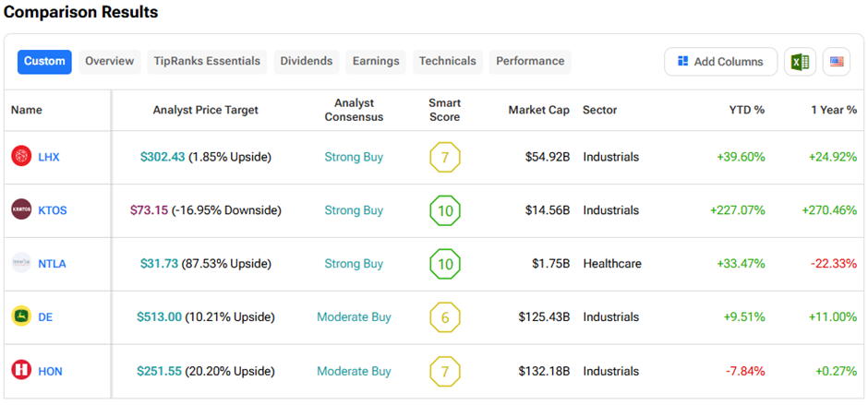The height and width of the screenshot is (405, 868).
Task: Select market cap value $54.92B
Action: [x=548, y=157]
